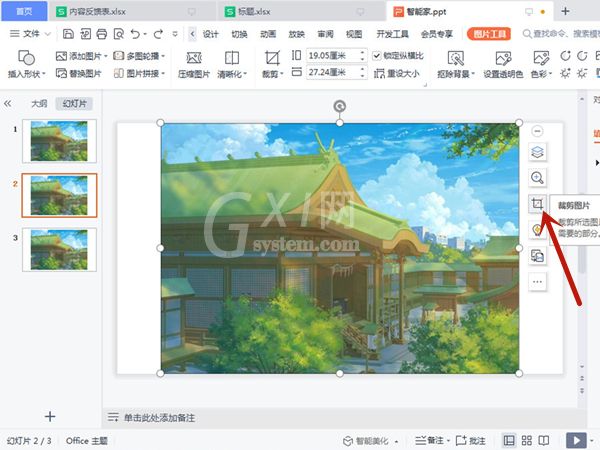This screenshot has height=450, width=600.
Task: Open the 色彩 color tool
Action: click(541, 64)
